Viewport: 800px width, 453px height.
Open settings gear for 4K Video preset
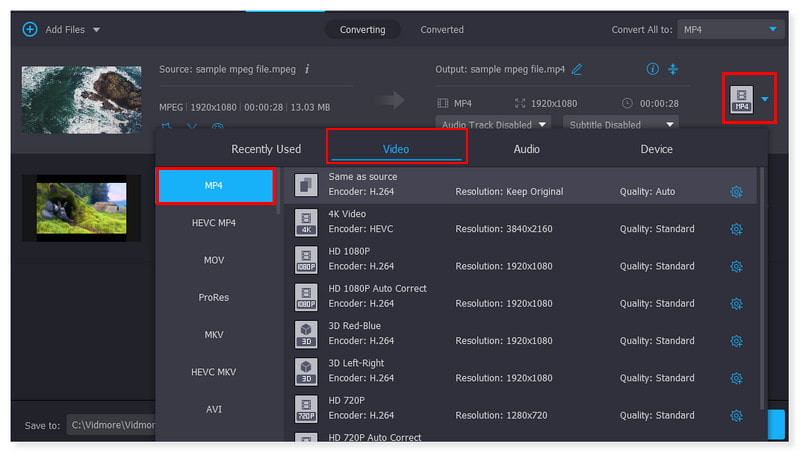pos(736,229)
